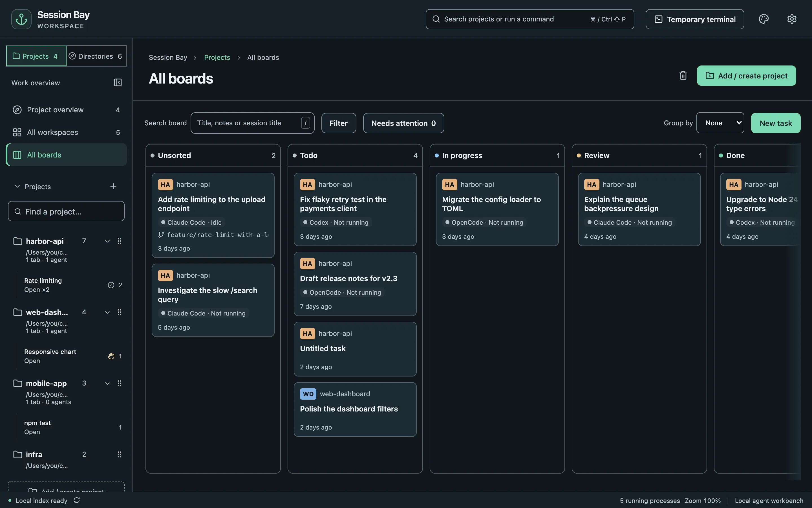The image size is (812, 508).
Task: Collapse the mobile-app project chevron
Action: (107, 383)
